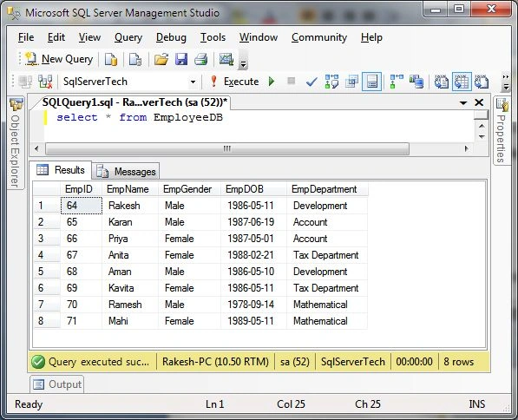518x420 pixels.
Task: Select row 7 header in results
Action: click(x=47, y=305)
